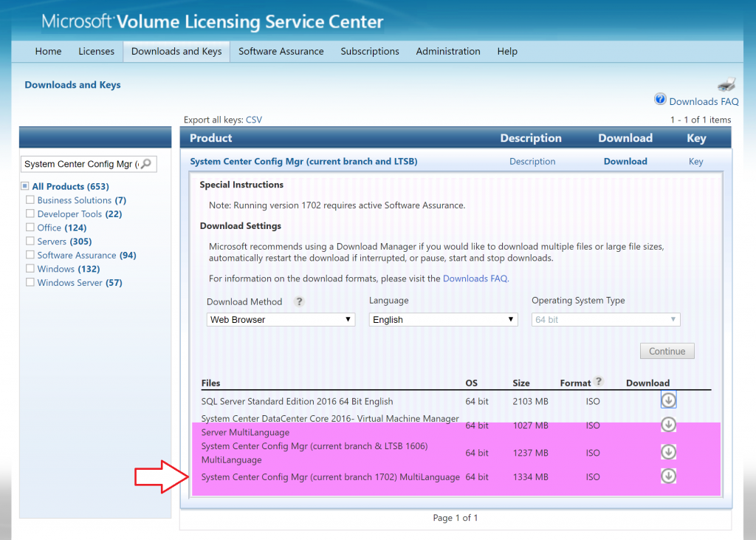Check the Servers filter checkbox
756x540 pixels.
pos(30,241)
